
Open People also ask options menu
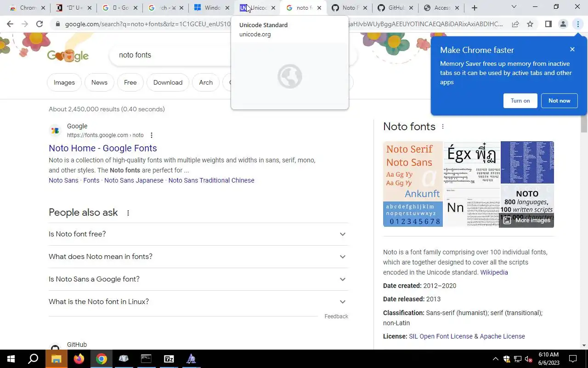(x=128, y=213)
